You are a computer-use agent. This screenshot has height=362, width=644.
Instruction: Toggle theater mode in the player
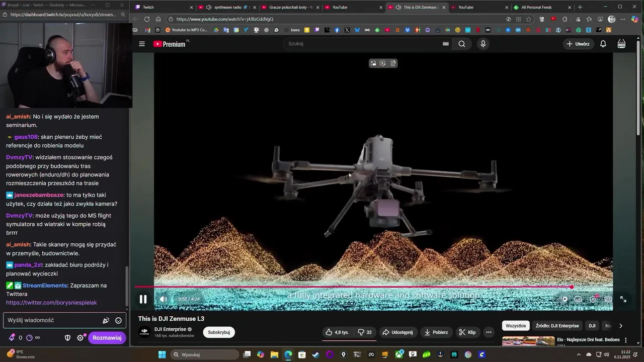[608, 299]
